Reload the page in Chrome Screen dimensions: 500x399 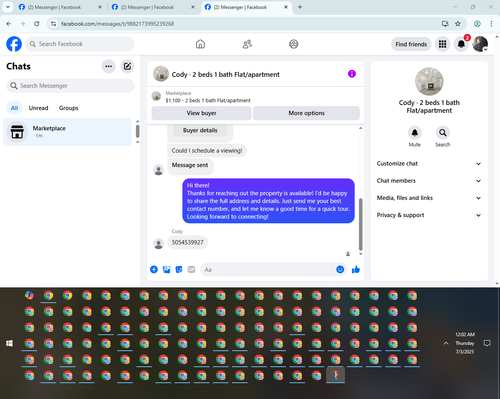pos(37,24)
